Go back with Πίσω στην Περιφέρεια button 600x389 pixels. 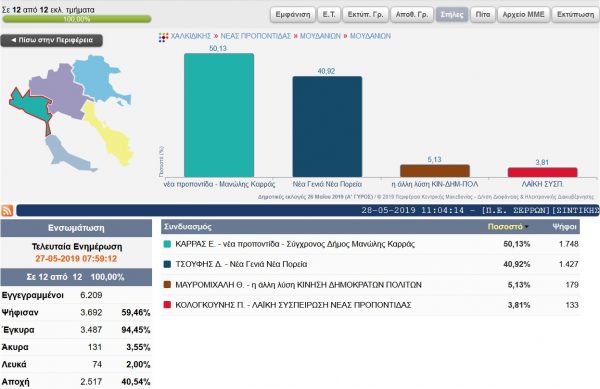pos(52,40)
